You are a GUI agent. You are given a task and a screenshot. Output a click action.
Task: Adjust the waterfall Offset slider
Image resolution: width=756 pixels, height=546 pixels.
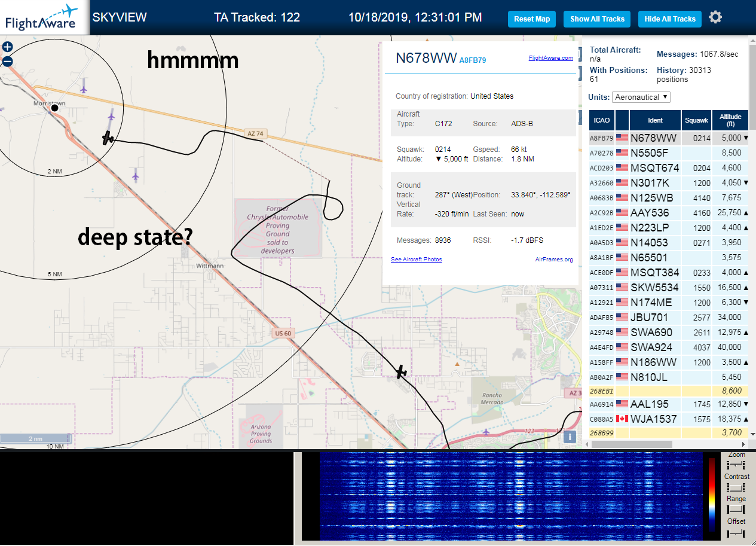737,533
